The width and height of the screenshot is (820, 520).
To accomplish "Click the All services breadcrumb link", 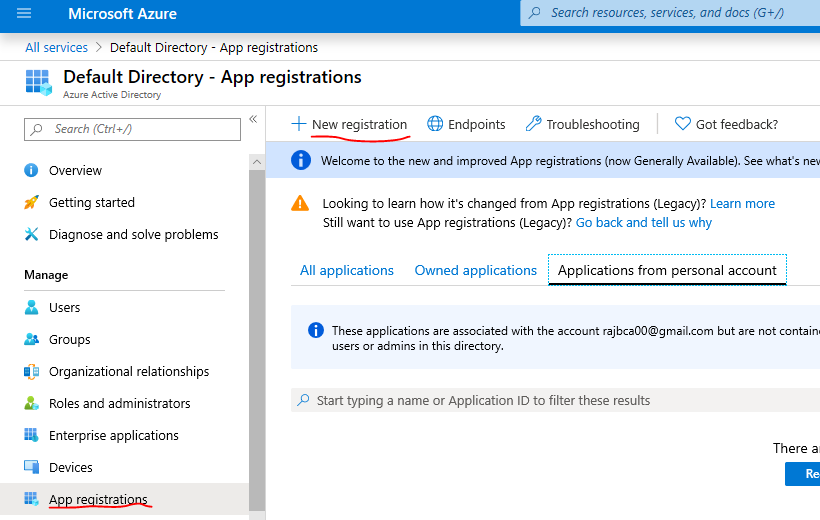I will point(56,48).
